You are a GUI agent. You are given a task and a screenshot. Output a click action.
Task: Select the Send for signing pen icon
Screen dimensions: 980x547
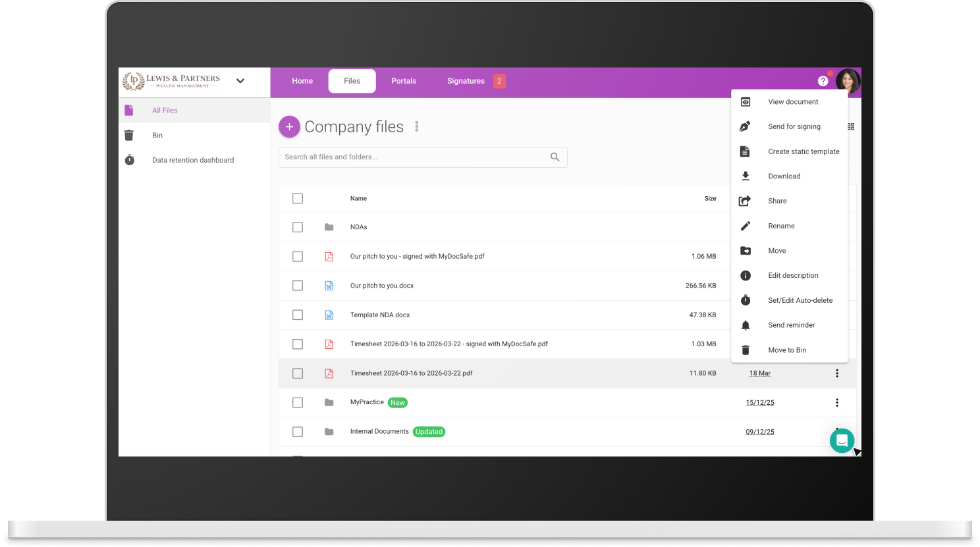pyautogui.click(x=746, y=126)
